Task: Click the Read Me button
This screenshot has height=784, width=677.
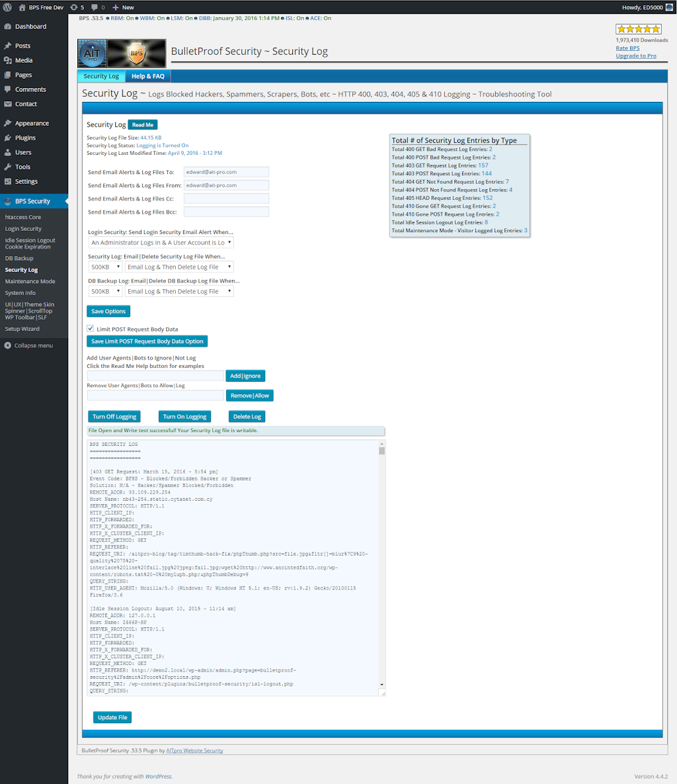Action: point(143,125)
